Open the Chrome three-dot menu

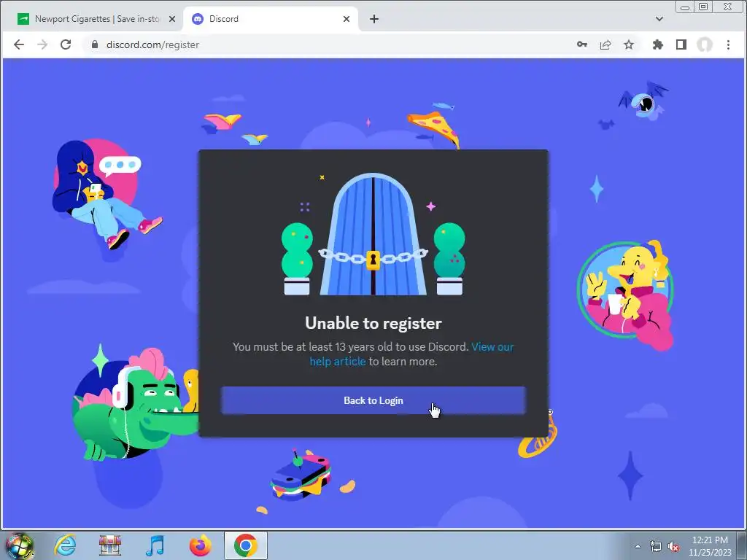(728, 44)
